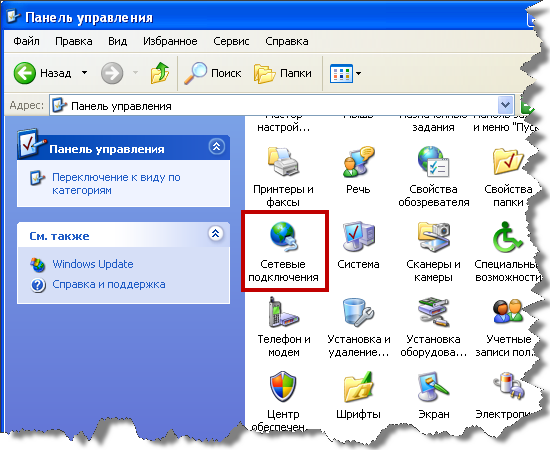This screenshot has width=550, height=450.
Task: Open the Вид menu
Action: pyautogui.click(x=118, y=41)
